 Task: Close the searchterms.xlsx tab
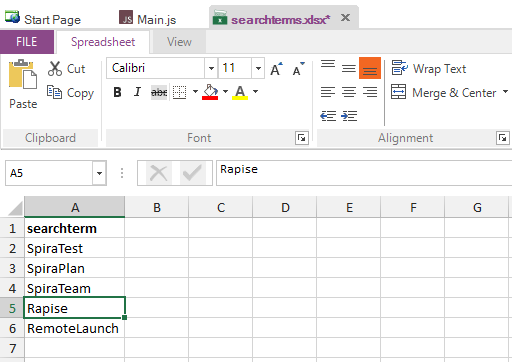345,17
